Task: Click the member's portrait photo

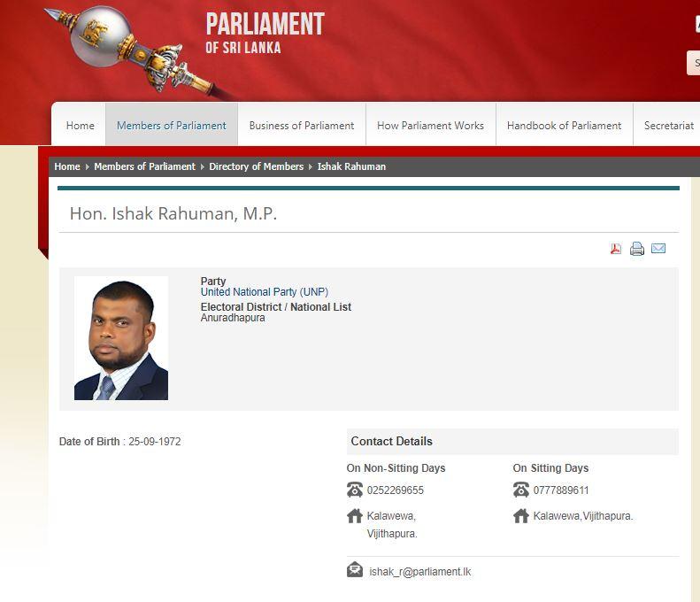Action: (121, 338)
